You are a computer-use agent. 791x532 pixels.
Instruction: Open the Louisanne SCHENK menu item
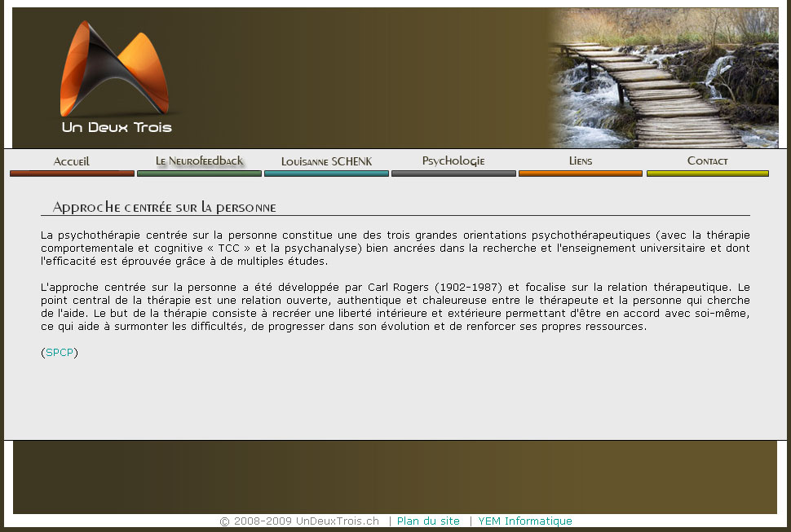click(326, 164)
